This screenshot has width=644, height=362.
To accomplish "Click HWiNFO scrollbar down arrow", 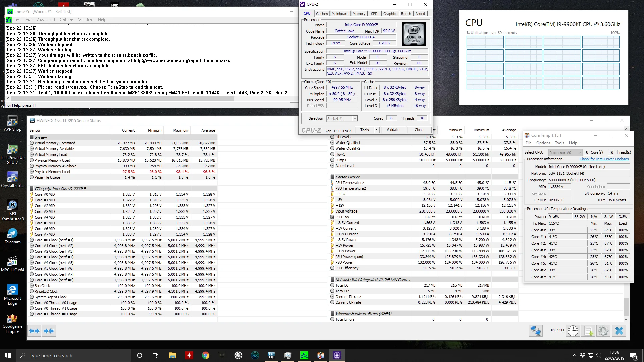I will tap(626, 319).
